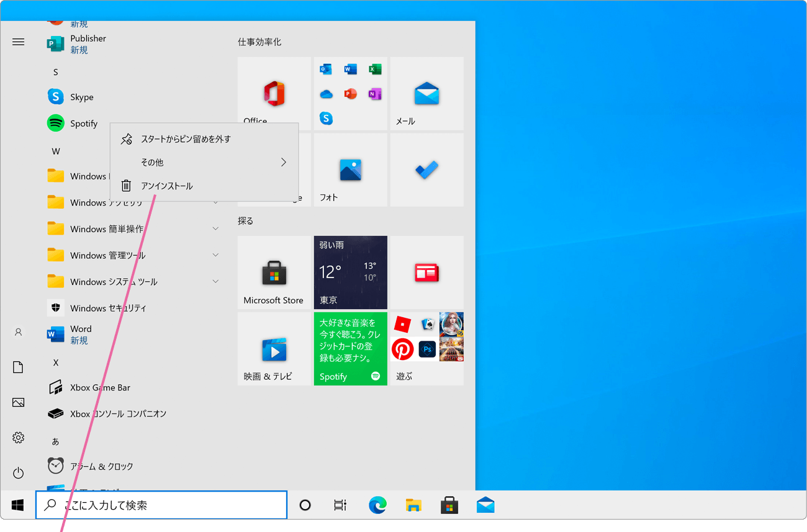Launch Microsoft Edge from the taskbar
807x532 pixels.
377,505
